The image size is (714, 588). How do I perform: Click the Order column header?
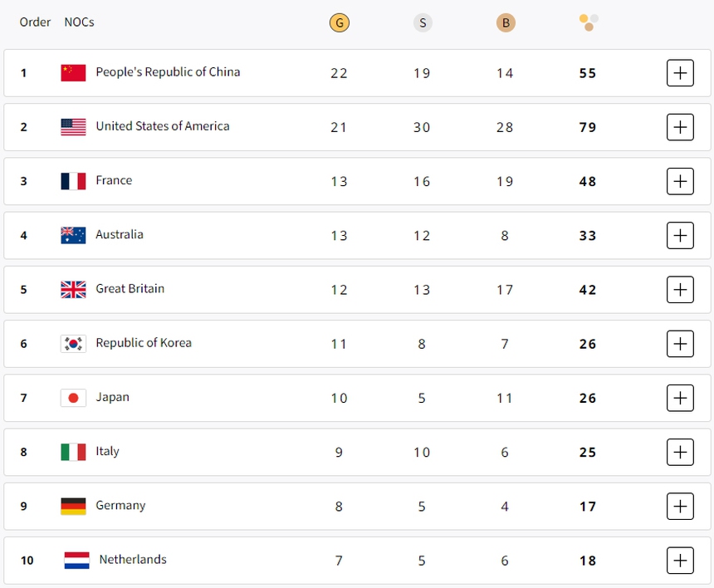pyautogui.click(x=35, y=22)
